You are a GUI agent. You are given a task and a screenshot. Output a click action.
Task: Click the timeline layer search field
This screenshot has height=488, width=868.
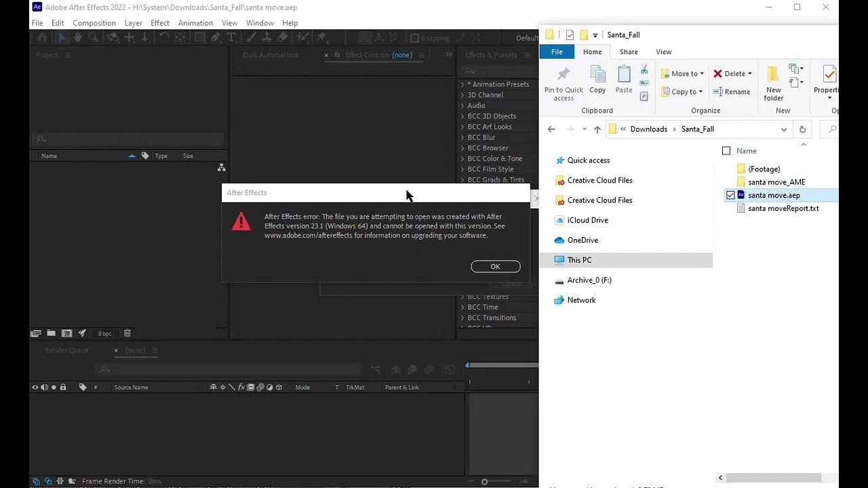pos(227,369)
